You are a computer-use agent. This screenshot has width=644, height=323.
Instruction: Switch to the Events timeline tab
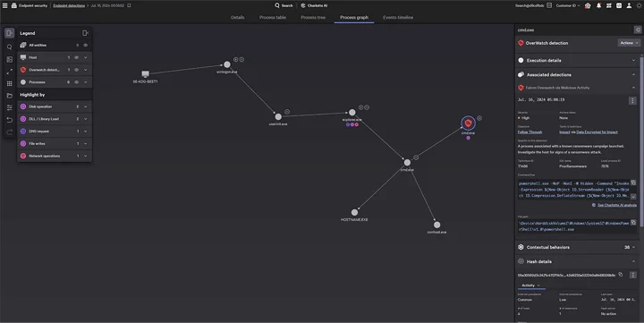coord(398,17)
